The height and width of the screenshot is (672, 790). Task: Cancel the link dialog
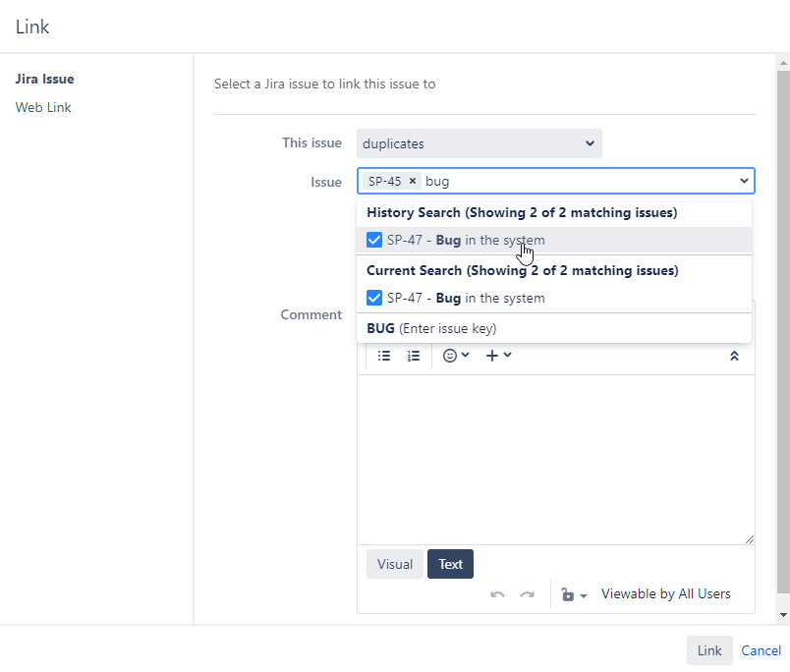761,650
